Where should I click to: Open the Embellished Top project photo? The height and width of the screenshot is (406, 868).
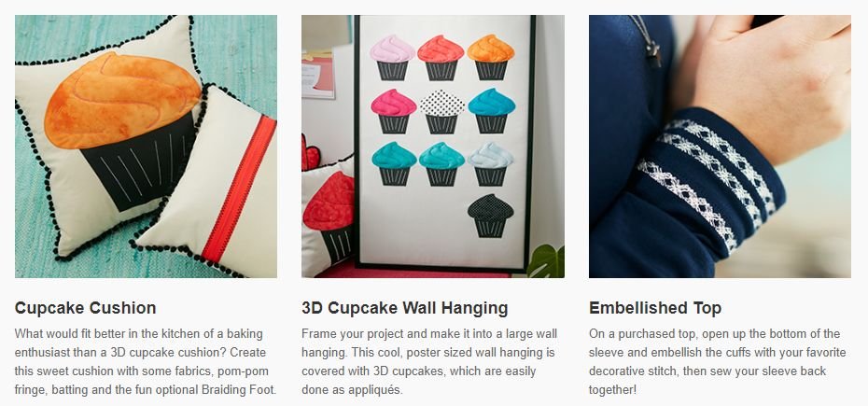click(x=720, y=147)
